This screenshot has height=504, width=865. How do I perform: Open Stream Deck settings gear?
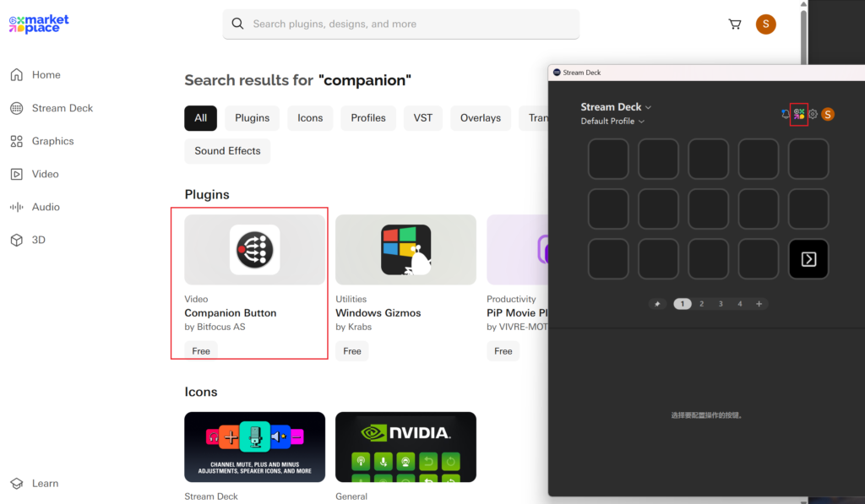tap(813, 114)
